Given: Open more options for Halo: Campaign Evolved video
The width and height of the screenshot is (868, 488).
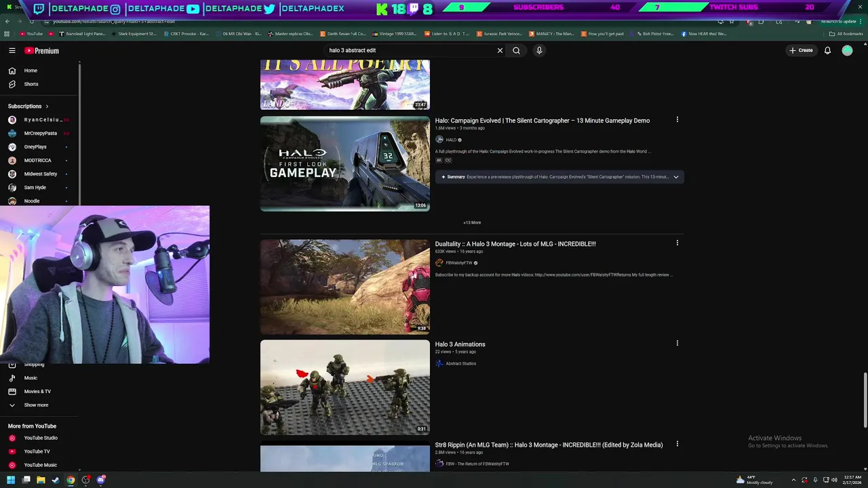Looking at the screenshot, I should pos(677,120).
